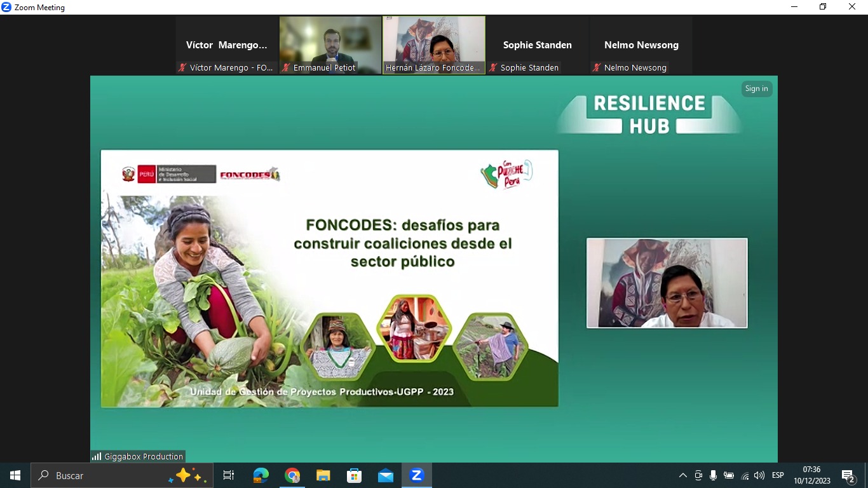The image size is (868, 488).
Task: Show hidden system tray icons
Action: pyautogui.click(x=683, y=475)
